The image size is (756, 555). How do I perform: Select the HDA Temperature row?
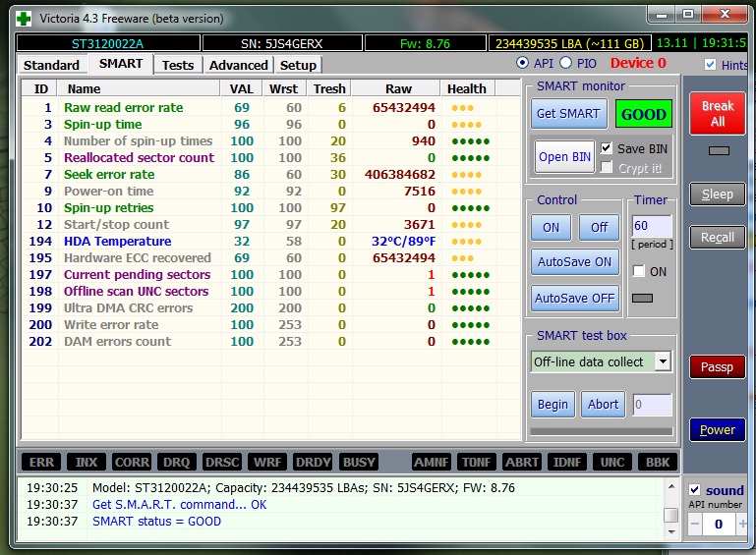(270, 241)
